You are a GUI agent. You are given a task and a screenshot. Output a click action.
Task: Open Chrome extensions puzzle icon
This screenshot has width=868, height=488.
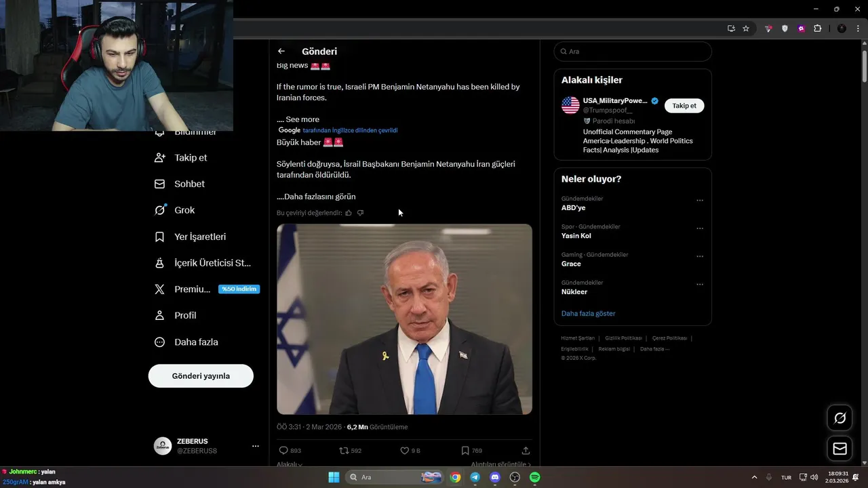[x=818, y=28]
